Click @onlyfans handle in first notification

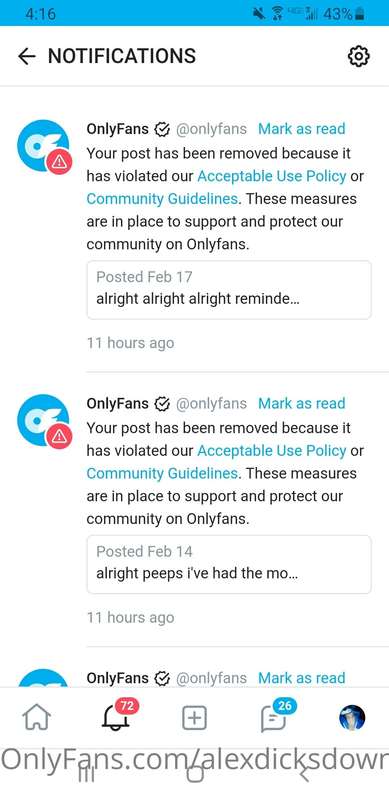[211, 129]
